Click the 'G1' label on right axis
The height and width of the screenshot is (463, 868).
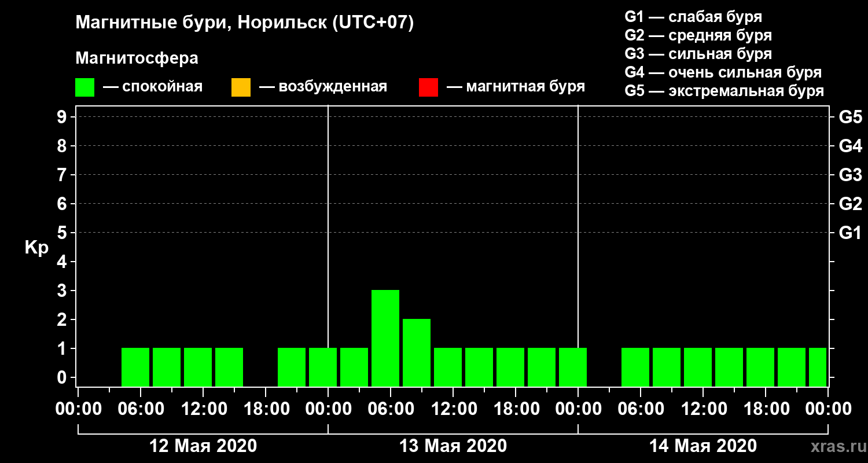[850, 233]
